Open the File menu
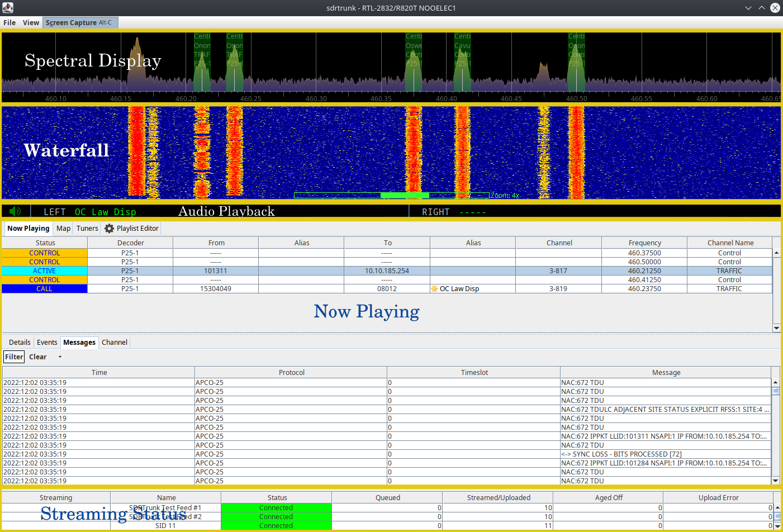This screenshot has width=783, height=532. pyautogui.click(x=10, y=23)
